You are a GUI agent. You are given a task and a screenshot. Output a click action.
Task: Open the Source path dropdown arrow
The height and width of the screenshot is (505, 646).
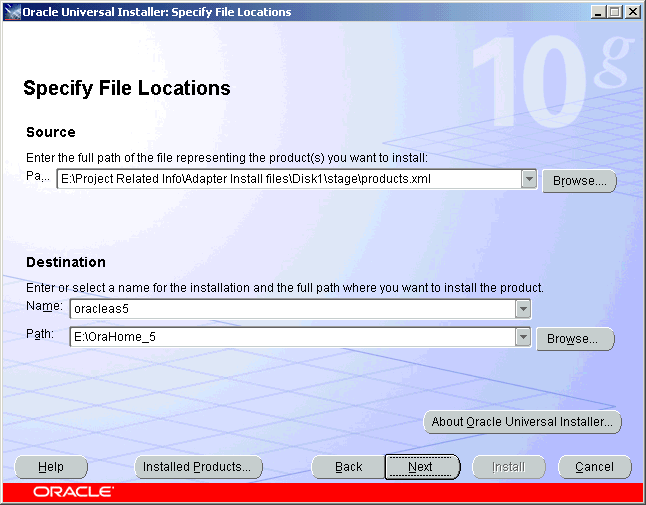(529, 179)
